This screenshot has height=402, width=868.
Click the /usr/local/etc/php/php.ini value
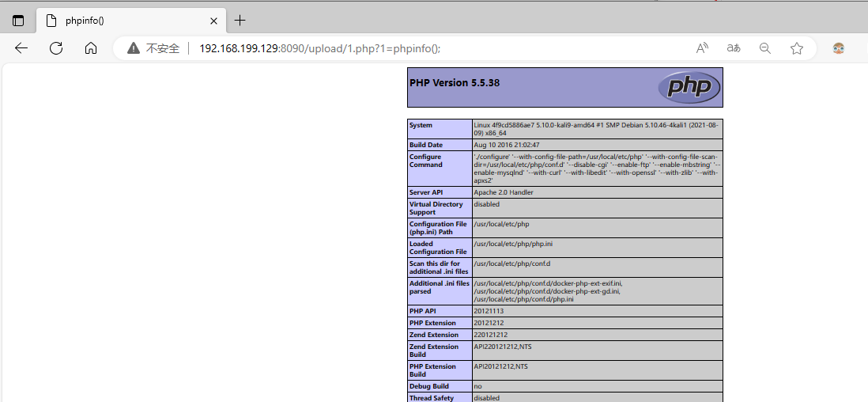tap(512, 244)
